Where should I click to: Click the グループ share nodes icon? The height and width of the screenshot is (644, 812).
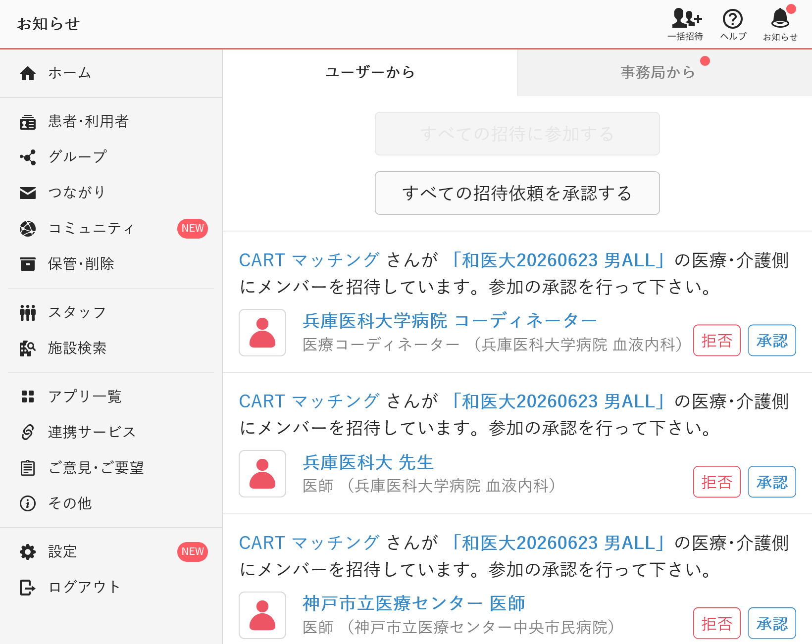click(28, 157)
